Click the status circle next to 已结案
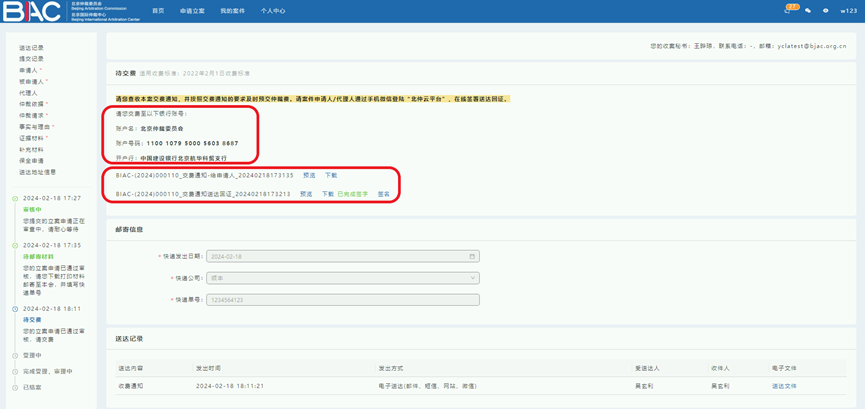The image size is (865, 409). click(x=15, y=386)
